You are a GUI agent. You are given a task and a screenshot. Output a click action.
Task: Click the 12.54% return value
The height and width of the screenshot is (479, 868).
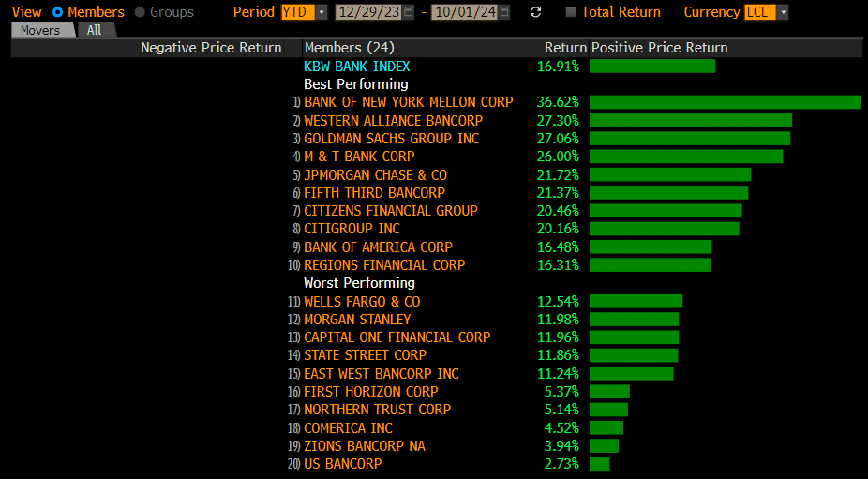coord(558,302)
